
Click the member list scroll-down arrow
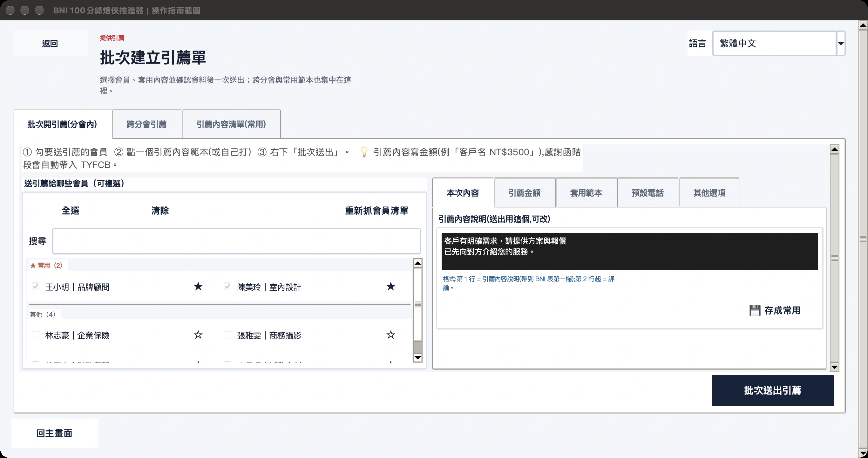tap(417, 357)
